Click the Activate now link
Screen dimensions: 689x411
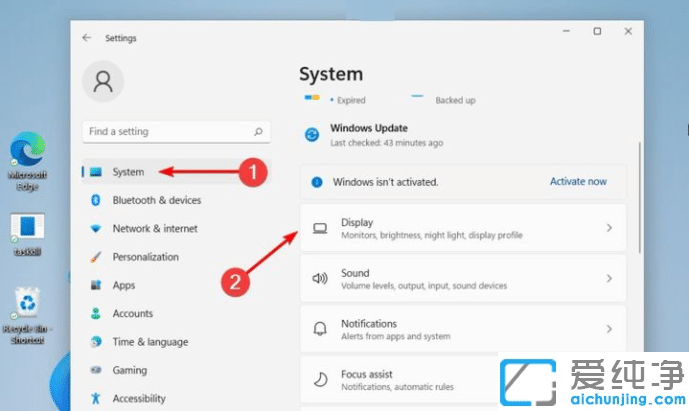(x=578, y=182)
